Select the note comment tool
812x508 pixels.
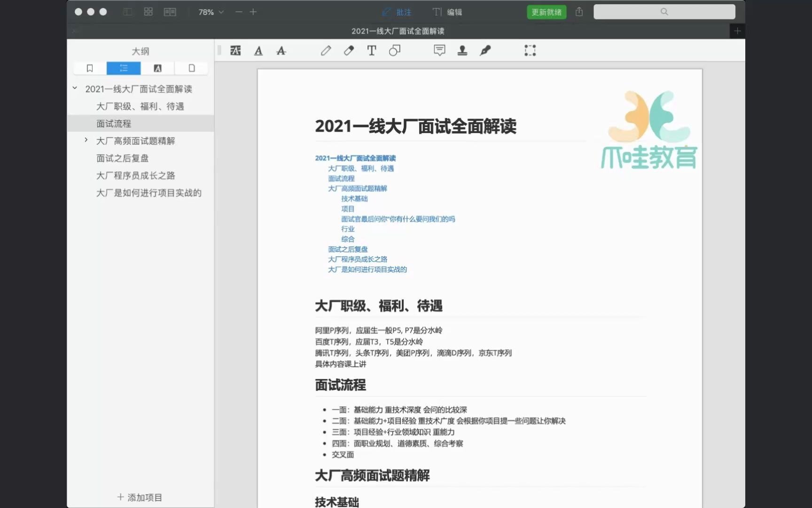pos(439,50)
